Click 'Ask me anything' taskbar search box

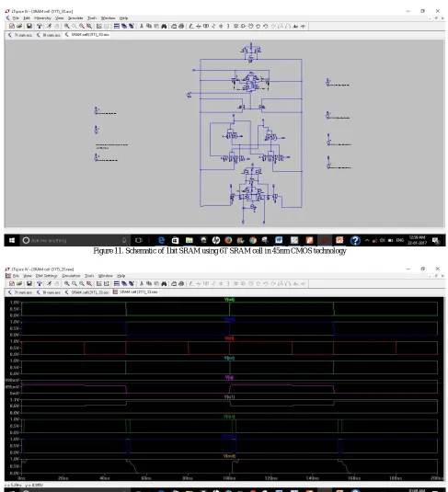[x=75, y=240]
